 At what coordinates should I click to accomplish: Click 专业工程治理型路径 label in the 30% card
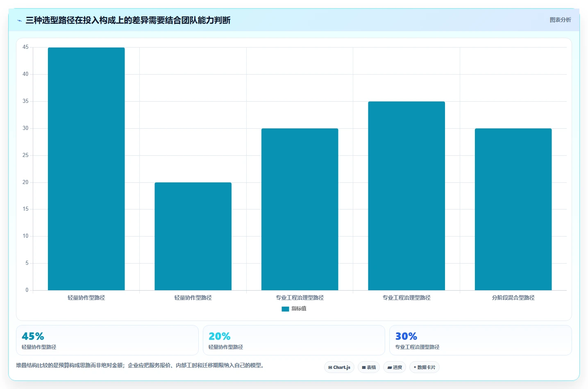pyautogui.click(x=417, y=347)
